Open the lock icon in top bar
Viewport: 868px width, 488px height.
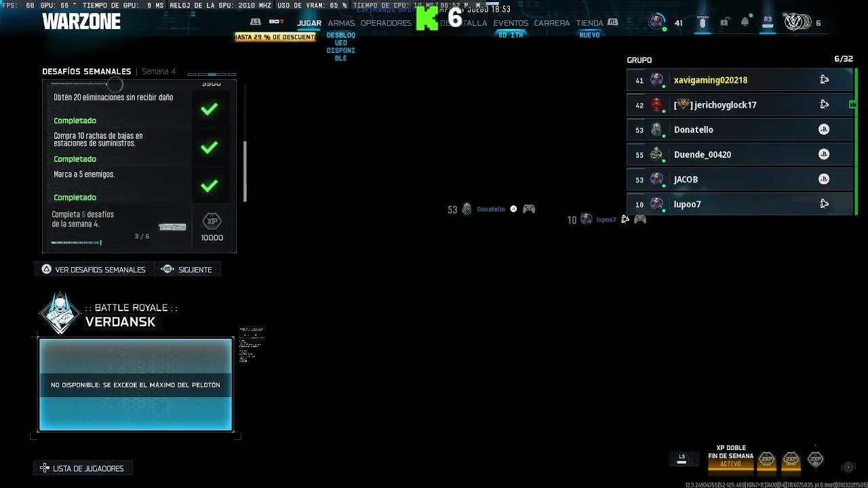click(x=724, y=22)
